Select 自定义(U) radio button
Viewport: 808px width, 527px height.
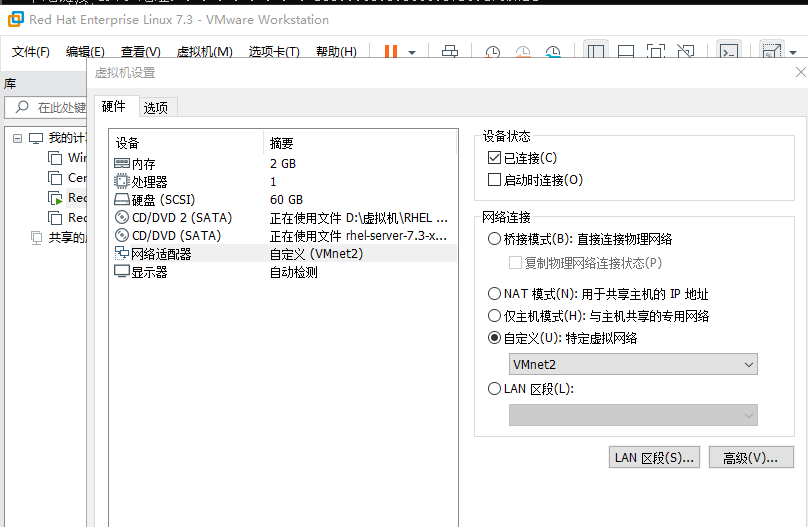click(x=494, y=338)
